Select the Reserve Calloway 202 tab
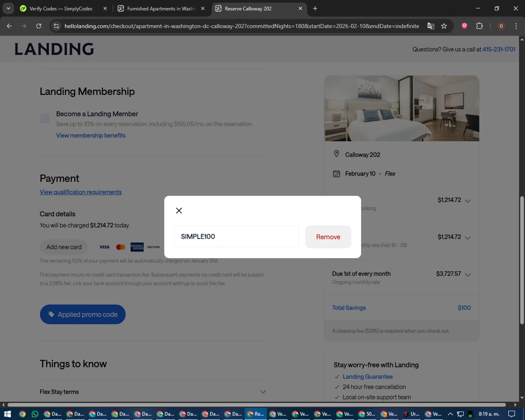The height and width of the screenshot is (420, 525). (248, 8)
